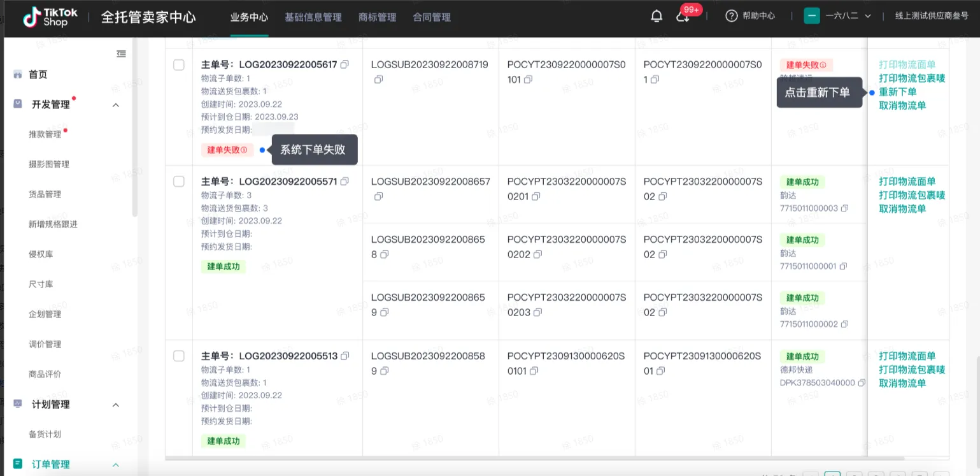The width and height of the screenshot is (980, 476).
Task: Copy code POCYPT2303220000007S0202
Action: pos(537,255)
